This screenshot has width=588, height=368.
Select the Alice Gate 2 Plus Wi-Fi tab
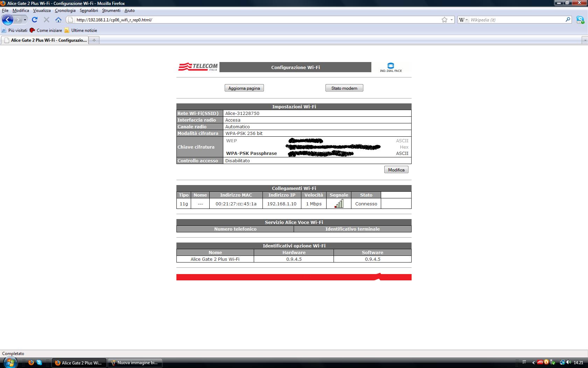pyautogui.click(x=44, y=40)
